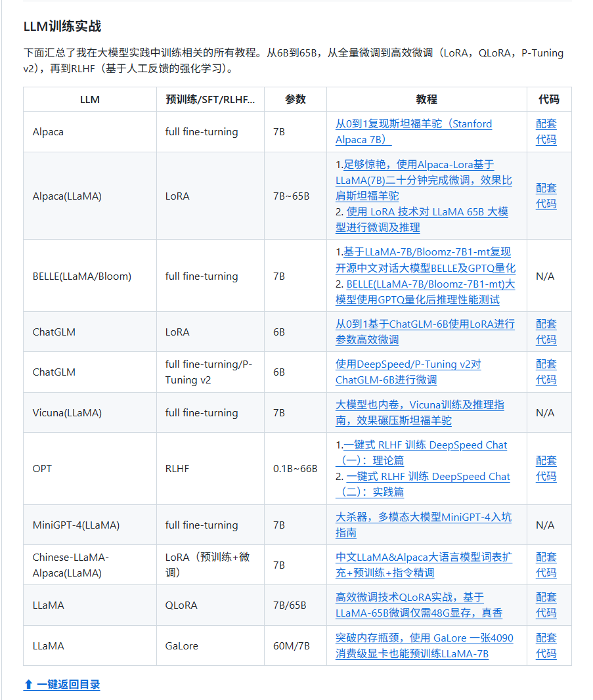Image resolution: width=593 pixels, height=700 pixels.
Task: Open the Vicuna training and inference guide link
Action: coord(420,412)
